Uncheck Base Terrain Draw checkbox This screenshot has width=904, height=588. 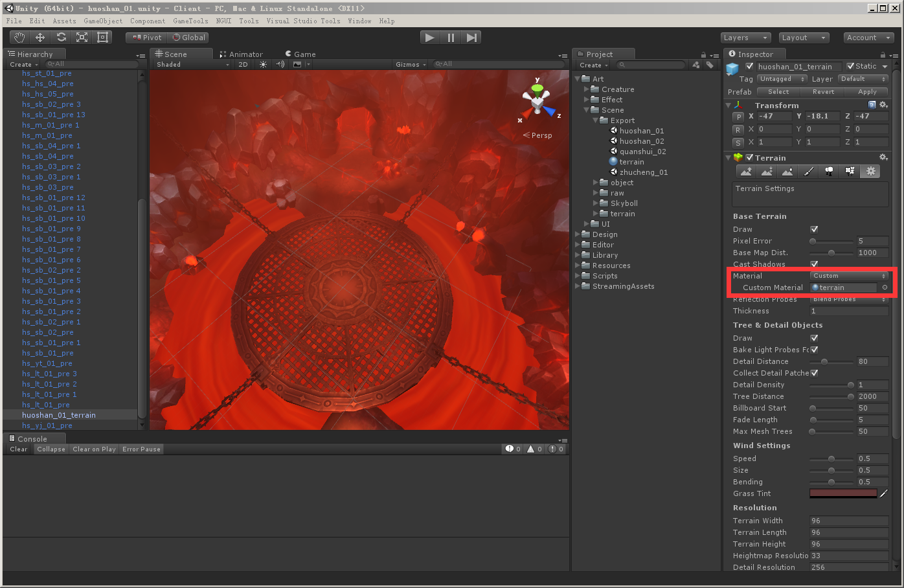click(x=814, y=229)
